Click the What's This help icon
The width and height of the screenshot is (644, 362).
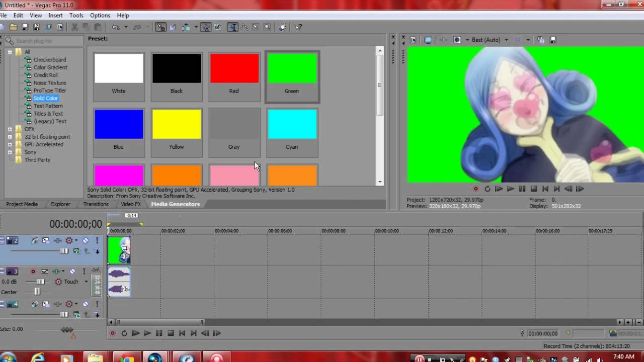[x=298, y=27]
